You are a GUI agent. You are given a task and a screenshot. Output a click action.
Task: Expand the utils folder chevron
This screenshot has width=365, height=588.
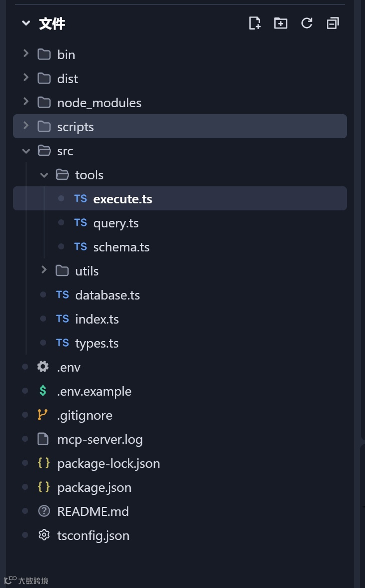pyautogui.click(x=44, y=270)
